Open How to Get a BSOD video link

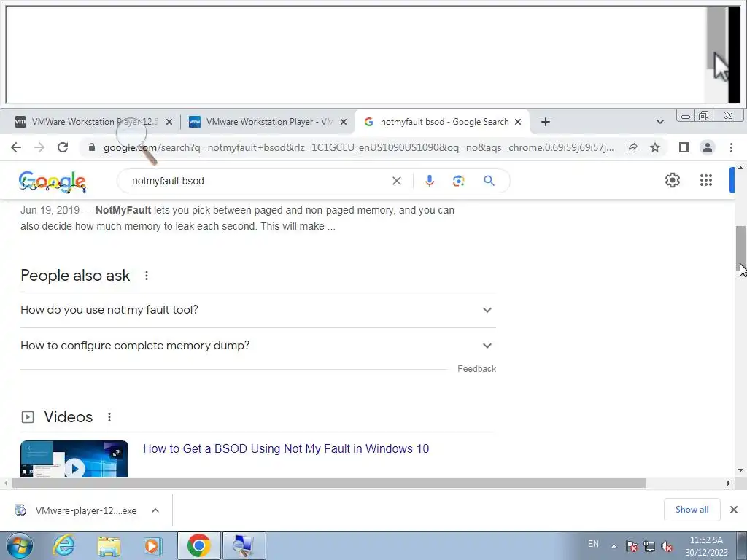click(286, 449)
